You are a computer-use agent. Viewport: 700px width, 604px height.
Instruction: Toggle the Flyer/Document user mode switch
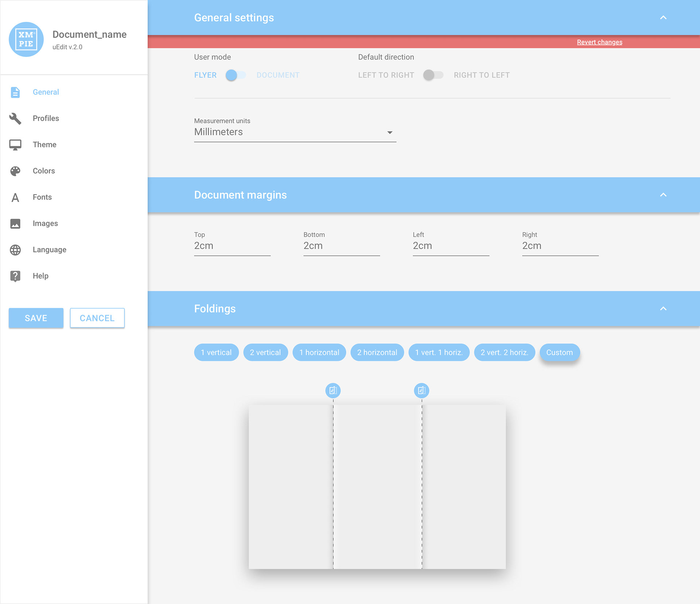tap(236, 75)
